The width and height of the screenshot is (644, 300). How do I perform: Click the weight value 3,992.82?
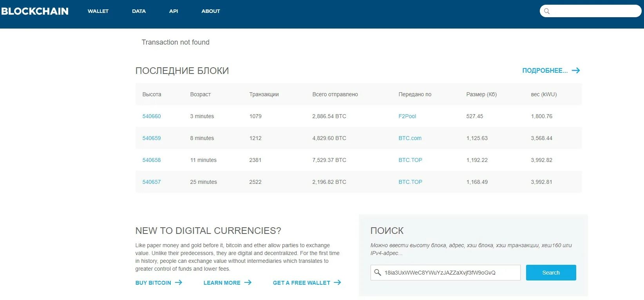pos(542,160)
